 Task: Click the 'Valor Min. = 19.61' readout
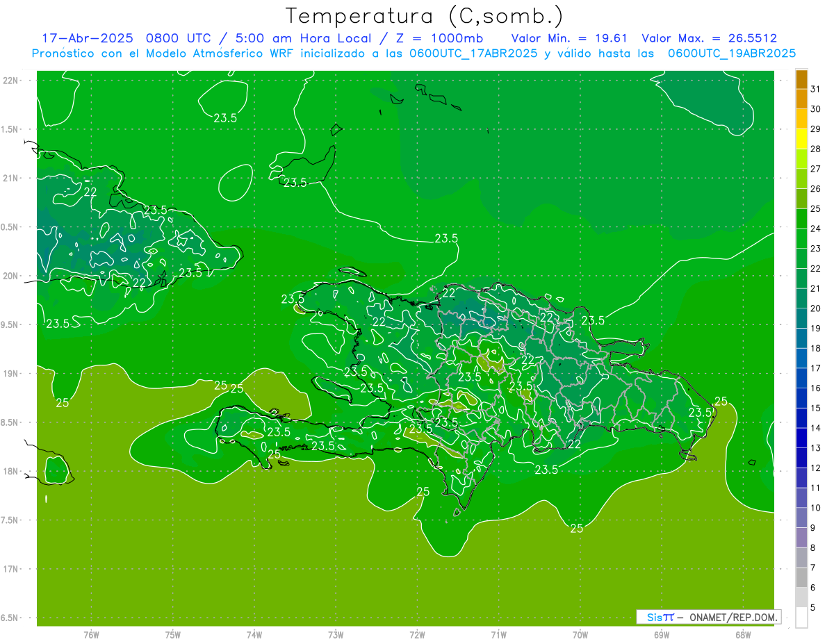point(571,38)
